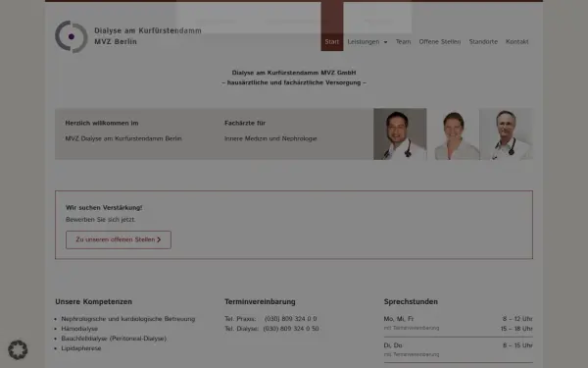Click the first doctor photo with dark hair
The height and width of the screenshot is (368, 588).
(x=400, y=134)
